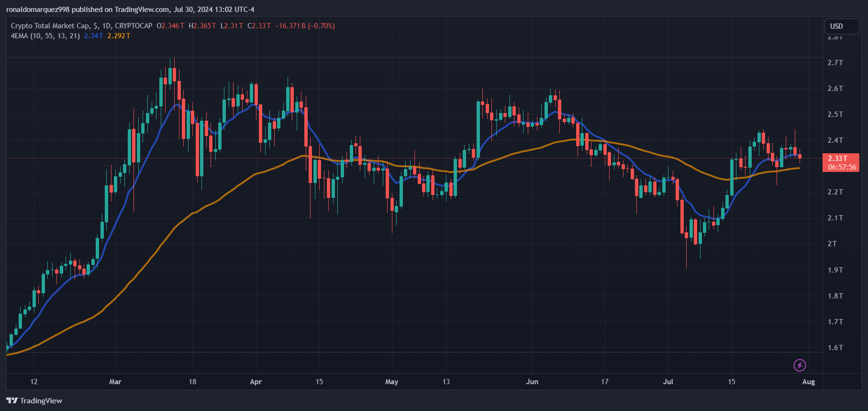Click the 1.8T price axis label

835,296
